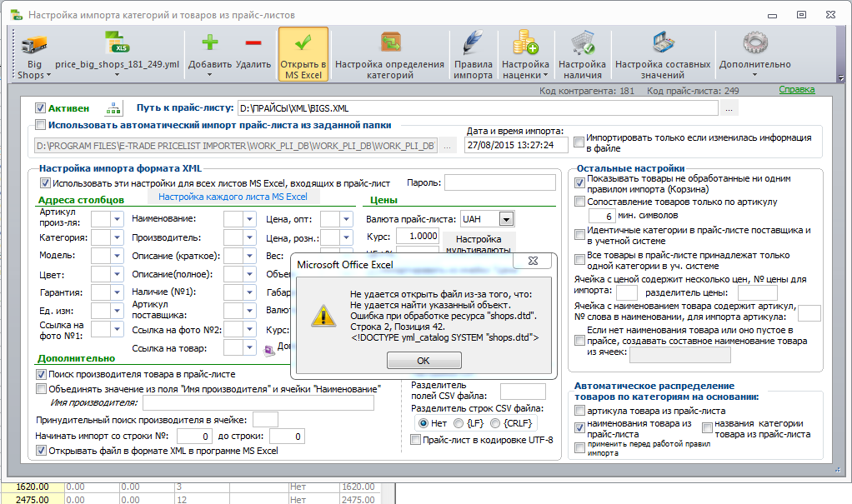
Task: Open composite values settings icon
Action: [663, 42]
